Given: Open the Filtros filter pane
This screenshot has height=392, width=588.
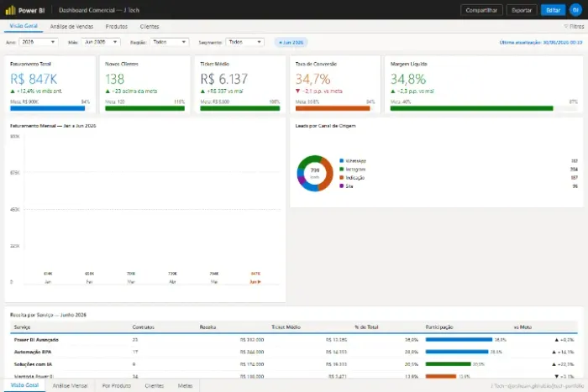Looking at the screenshot, I should [x=574, y=27].
